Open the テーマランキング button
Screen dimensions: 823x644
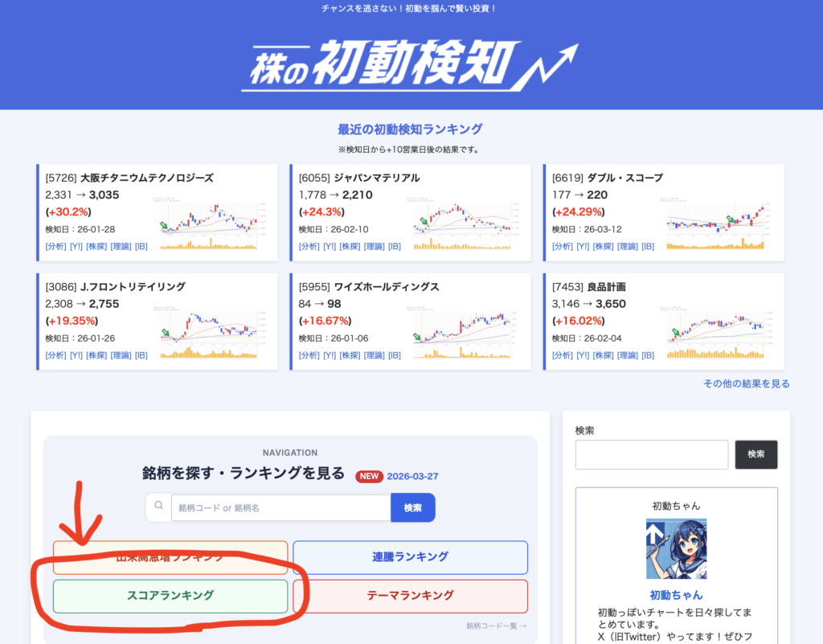410,596
